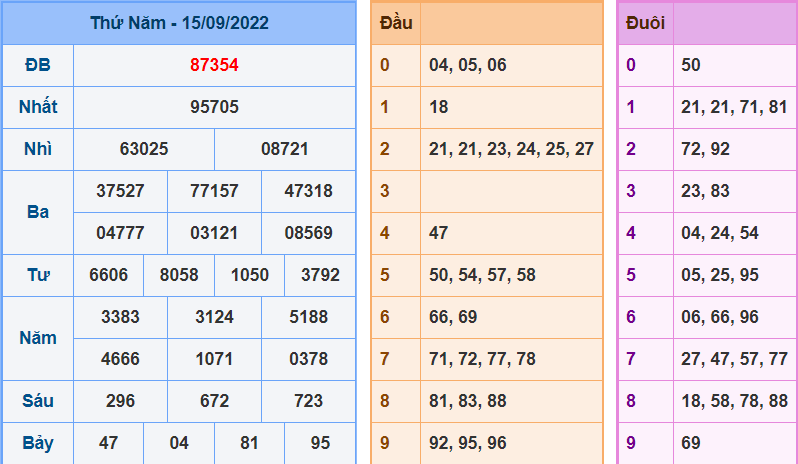Click the Bảy row label

pyautogui.click(x=38, y=443)
